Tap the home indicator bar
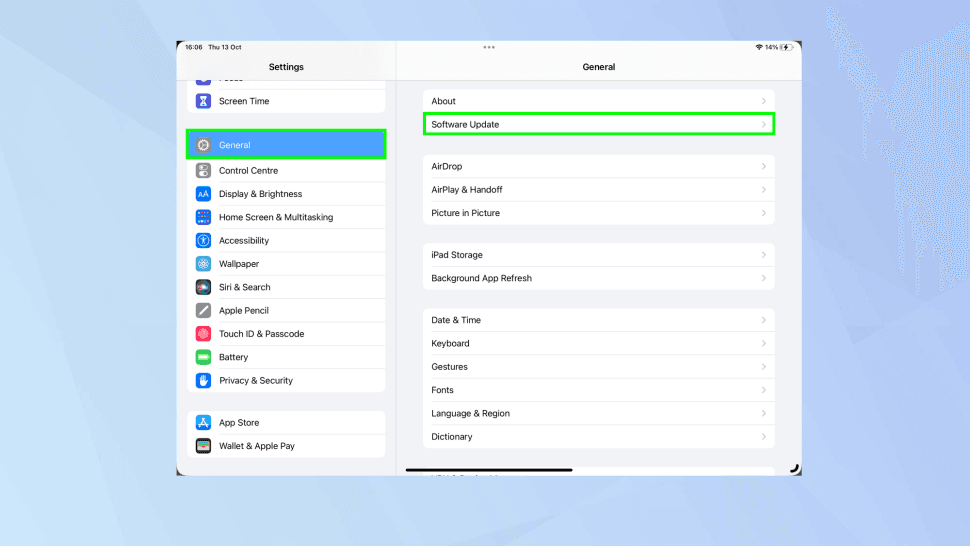Viewport: 970px width, 546px height. 489,470
